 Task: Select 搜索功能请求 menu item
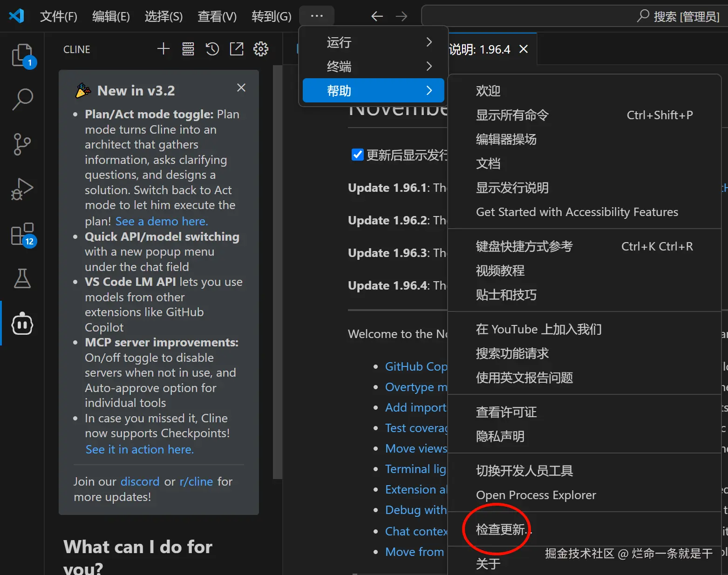(585, 353)
